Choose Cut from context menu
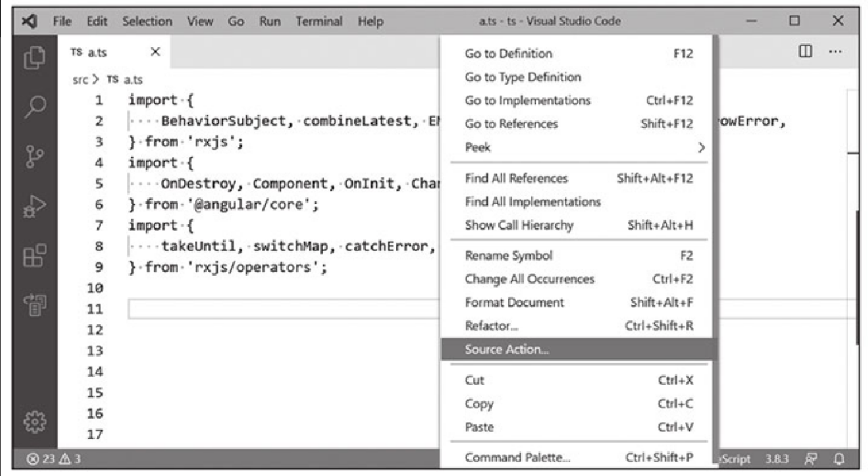 [x=578, y=380]
